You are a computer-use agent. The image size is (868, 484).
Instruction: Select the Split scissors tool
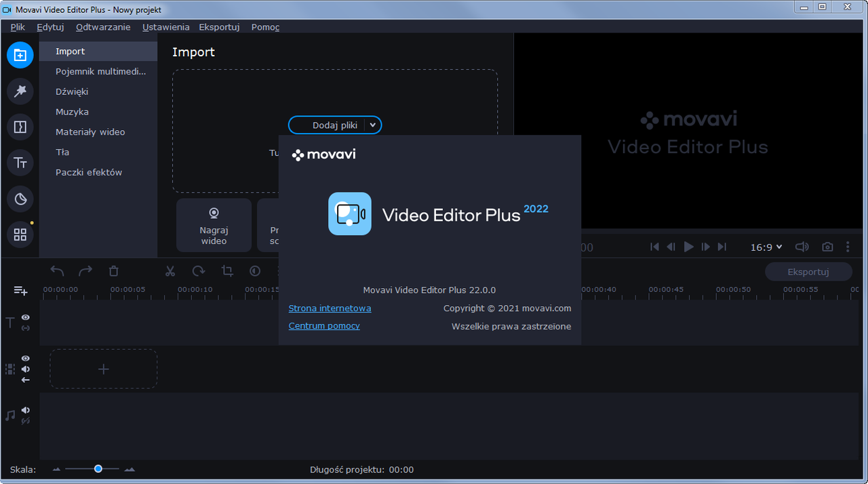point(170,271)
